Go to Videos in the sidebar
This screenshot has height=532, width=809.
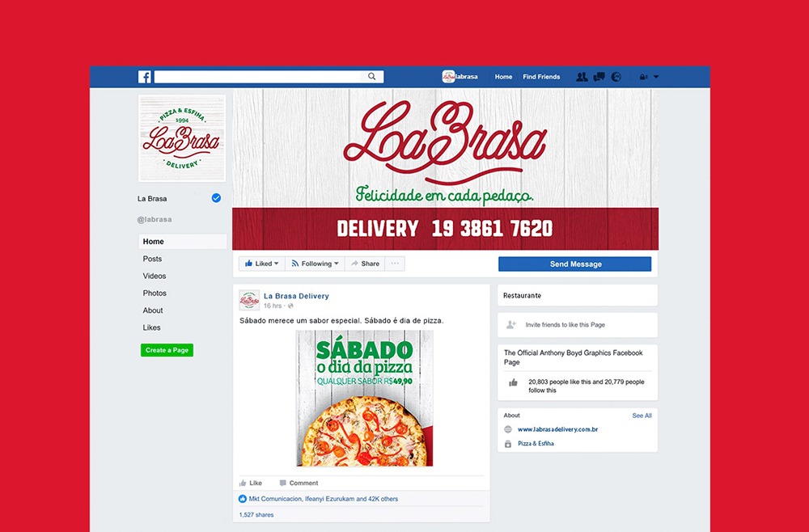(x=155, y=276)
